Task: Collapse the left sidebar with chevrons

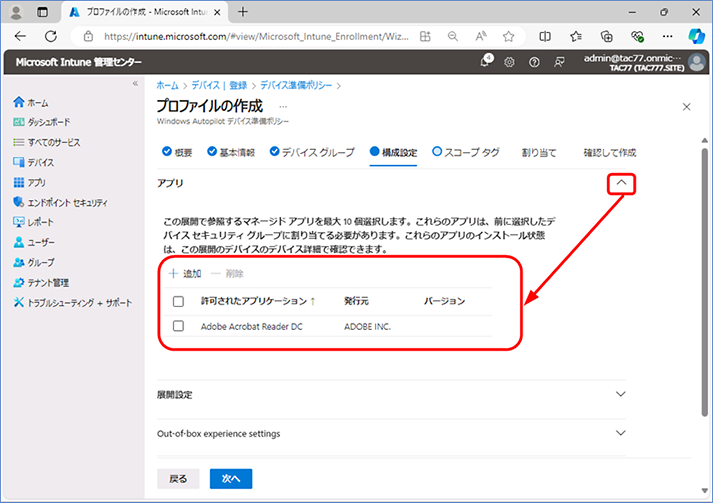Action: tap(135, 83)
